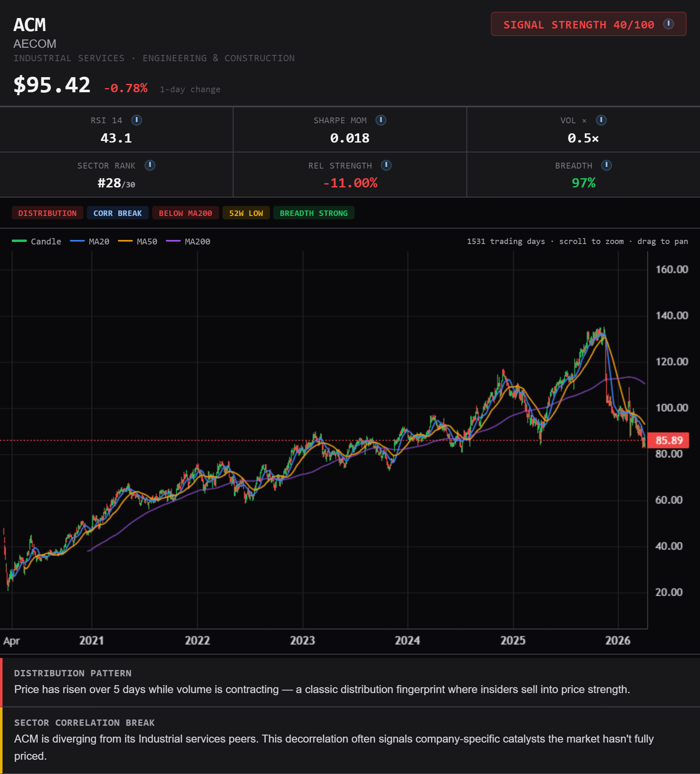Click the REL STRENGTH label
The width and height of the screenshot is (700, 774).
(x=340, y=166)
